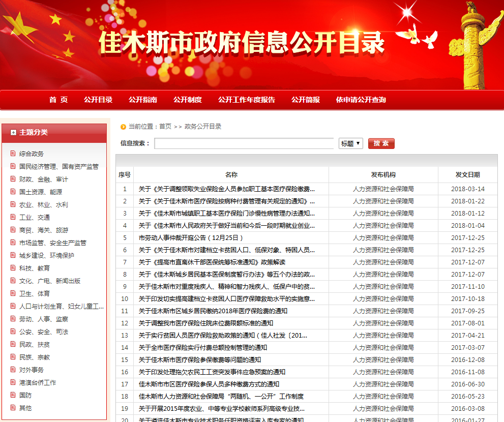Click the 首页 breadcrumb link
This screenshot has width=504, height=422.
click(165, 127)
